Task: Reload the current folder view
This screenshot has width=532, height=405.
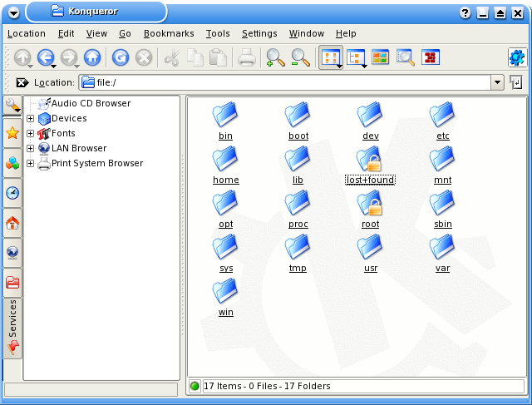Action: 121,57
